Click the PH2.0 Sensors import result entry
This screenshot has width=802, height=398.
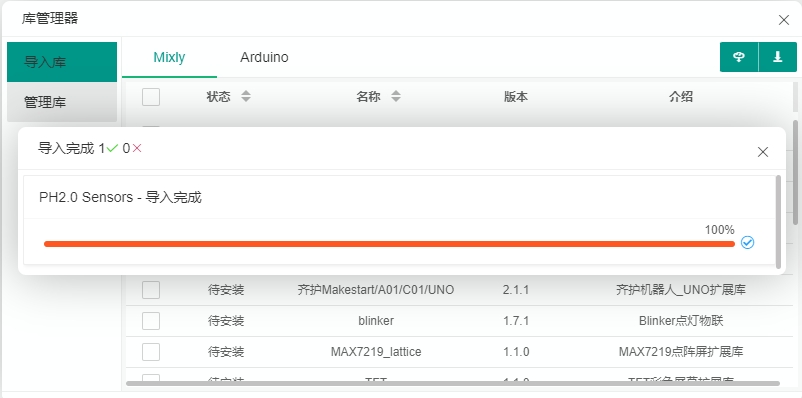tap(399, 197)
